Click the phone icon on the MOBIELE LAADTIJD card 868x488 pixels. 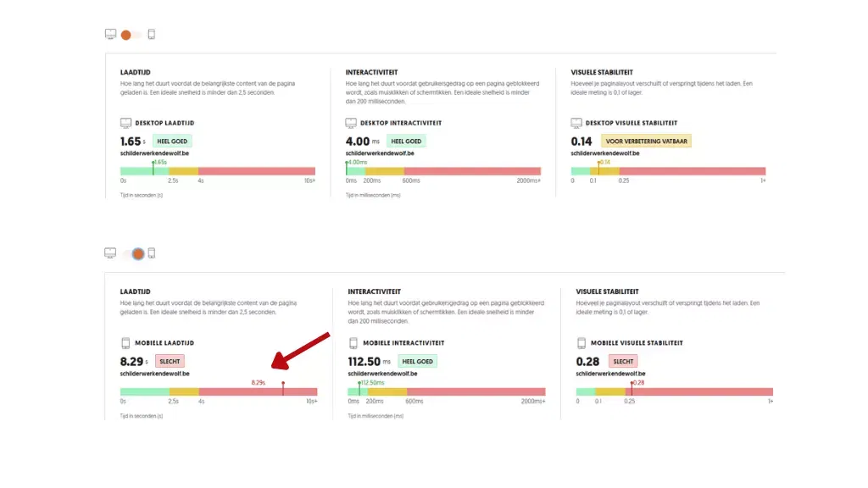pyautogui.click(x=124, y=343)
